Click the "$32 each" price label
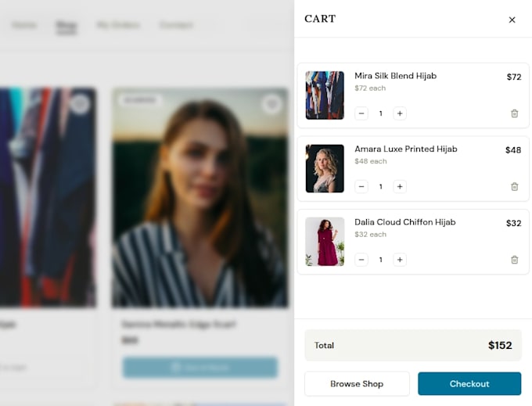Image resolution: width=532 pixels, height=406 pixels. pos(370,235)
